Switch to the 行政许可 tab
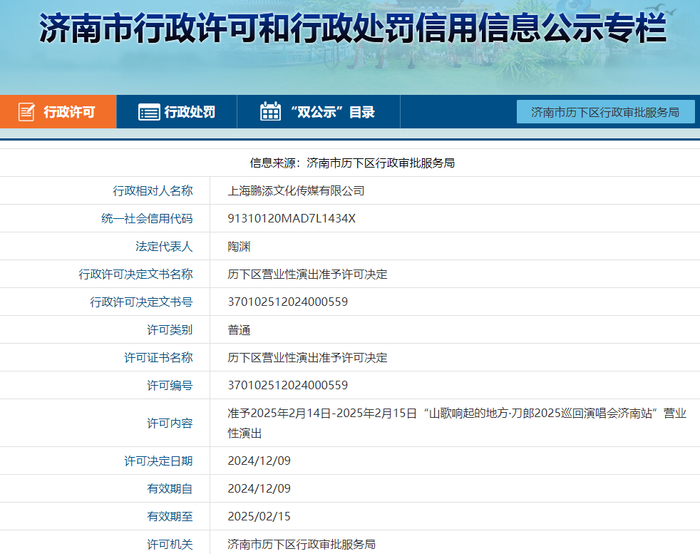 tap(68, 112)
